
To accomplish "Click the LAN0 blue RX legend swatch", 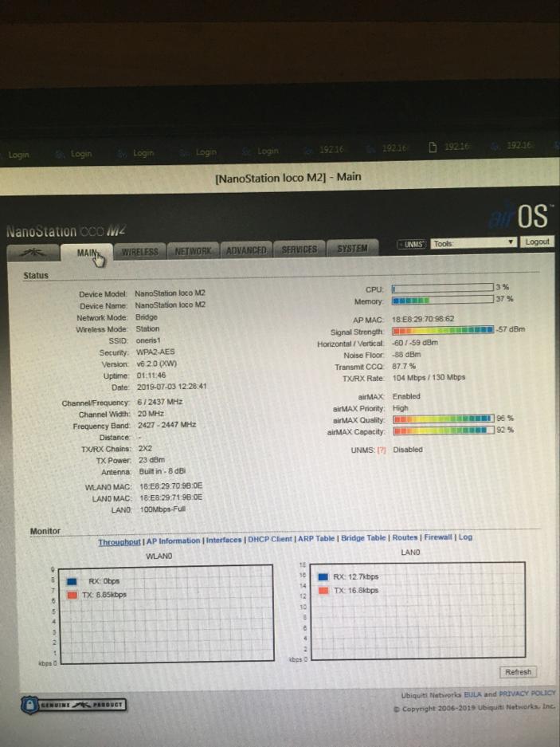I will pos(323,577).
